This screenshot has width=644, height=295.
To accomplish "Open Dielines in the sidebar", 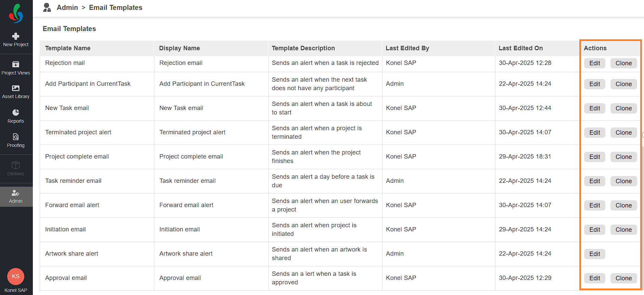I will [x=16, y=169].
